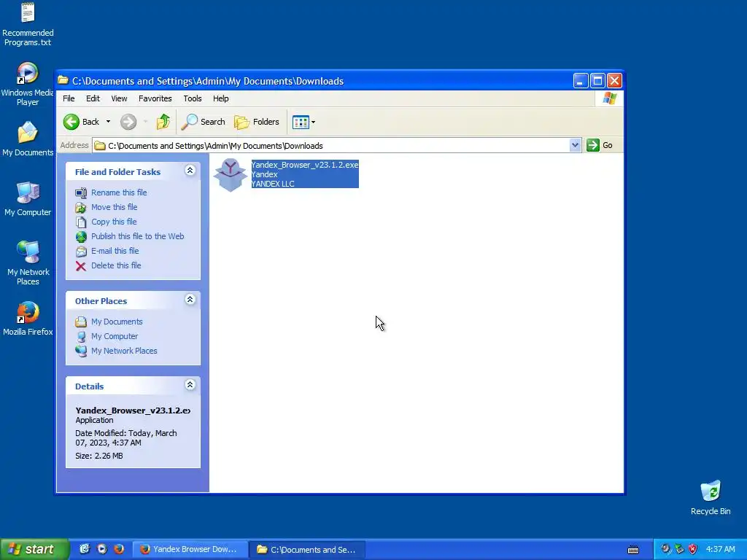Open the Search tool in toolbar

(x=204, y=122)
